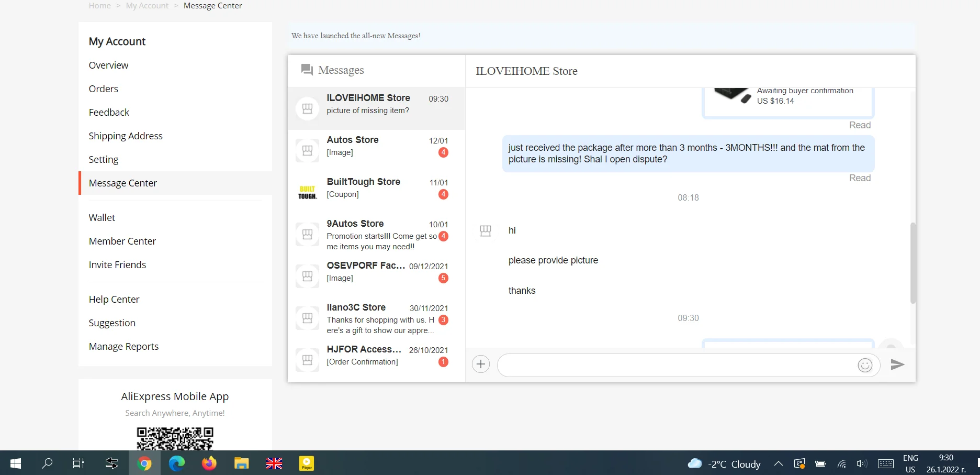Click HJFOR Accessories store avatar icon
Viewport: 980px width, 475px height.
(308, 360)
